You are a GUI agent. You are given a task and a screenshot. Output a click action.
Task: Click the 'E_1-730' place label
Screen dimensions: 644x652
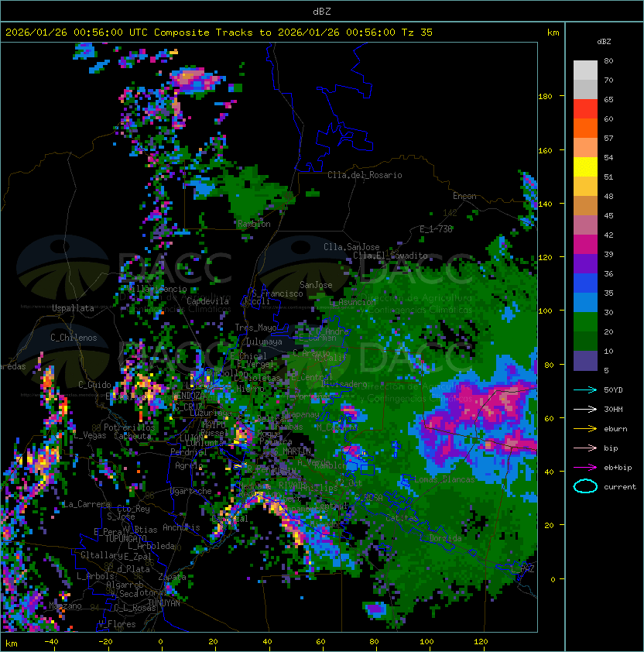[x=436, y=229]
